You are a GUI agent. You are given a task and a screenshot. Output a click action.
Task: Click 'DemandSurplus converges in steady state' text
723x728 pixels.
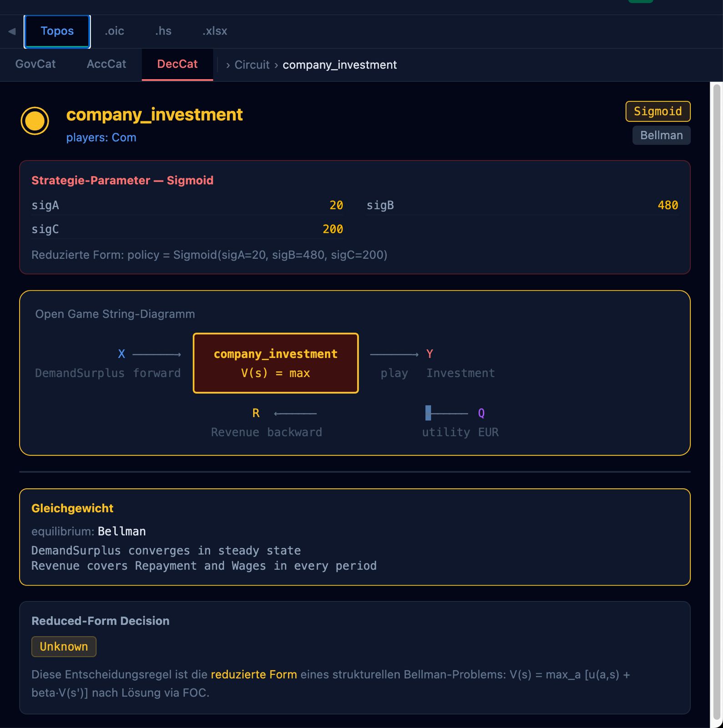pos(166,551)
